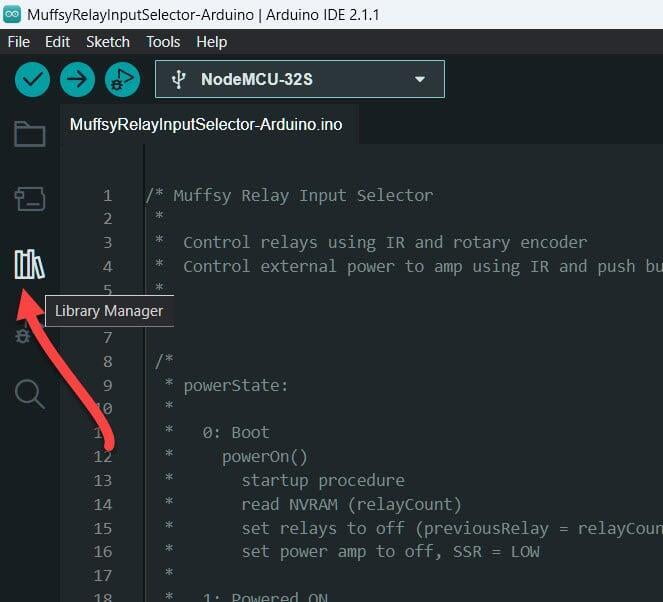Open the Tools menu
Image resolution: width=663 pixels, height=602 pixels.
click(x=163, y=42)
